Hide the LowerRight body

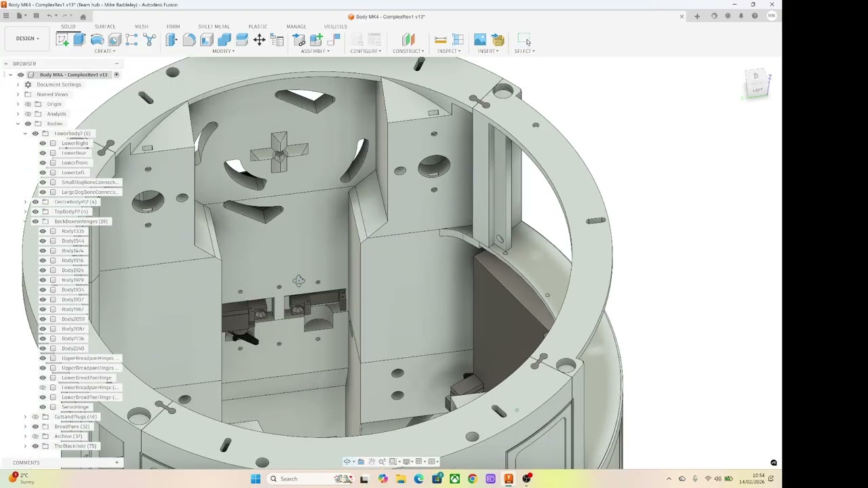pyautogui.click(x=43, y=144)
